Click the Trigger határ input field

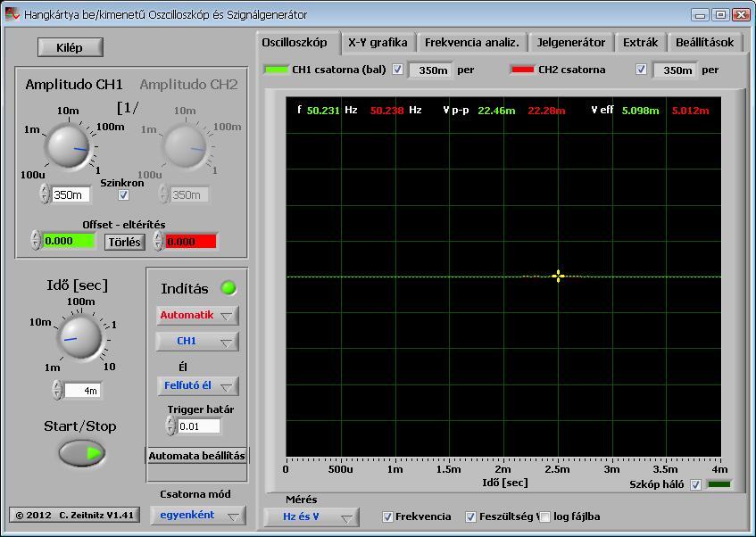pyautogui.click(x=199, y=426)
